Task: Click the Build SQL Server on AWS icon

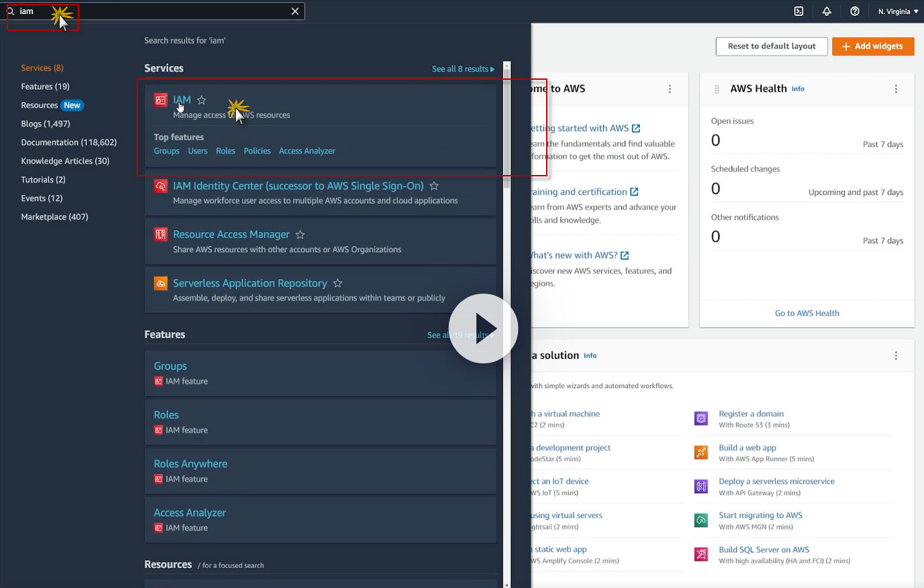Action: click(701, 554)
